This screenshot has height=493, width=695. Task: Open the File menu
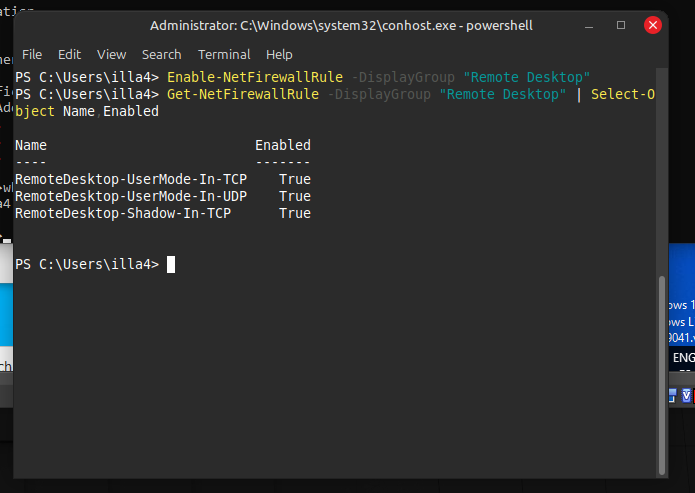pyautogui.click(x=32, y=54)
